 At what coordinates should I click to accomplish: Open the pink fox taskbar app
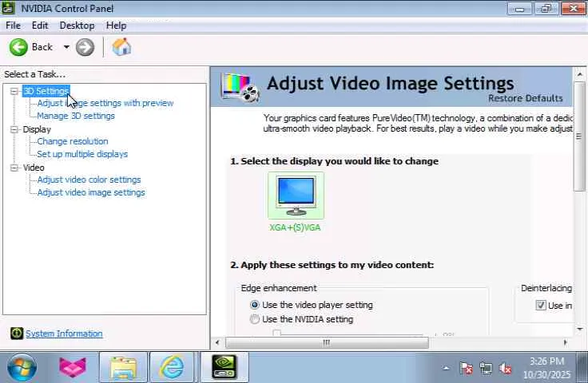tap(73, 367)
